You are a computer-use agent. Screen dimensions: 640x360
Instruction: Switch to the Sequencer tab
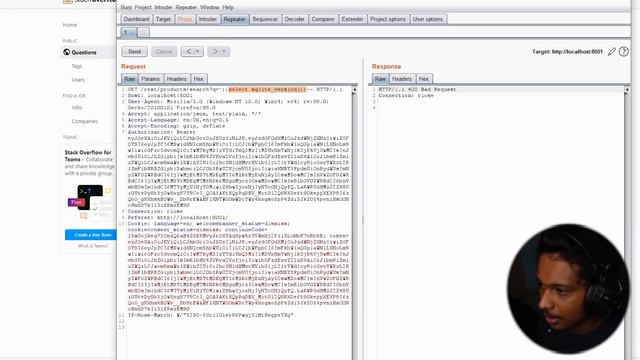click(265, 19)
